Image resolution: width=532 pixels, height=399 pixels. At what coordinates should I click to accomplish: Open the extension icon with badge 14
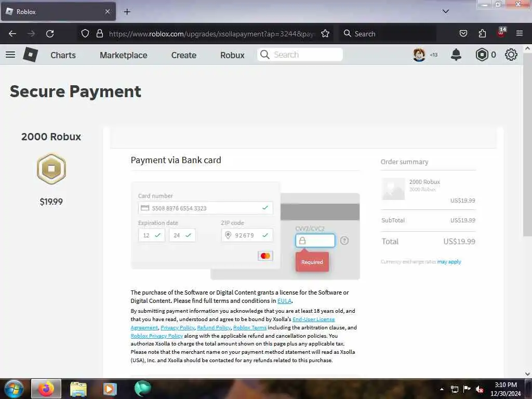[x=501, y=33]
